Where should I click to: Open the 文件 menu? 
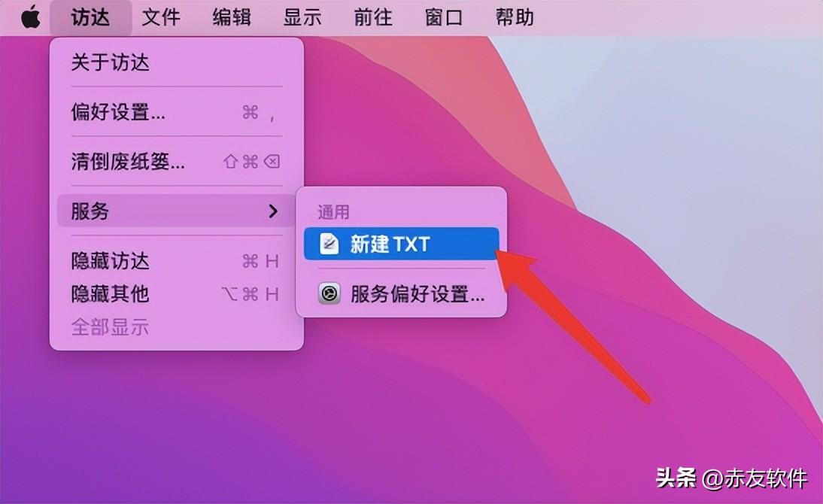(x=160, y=17)
